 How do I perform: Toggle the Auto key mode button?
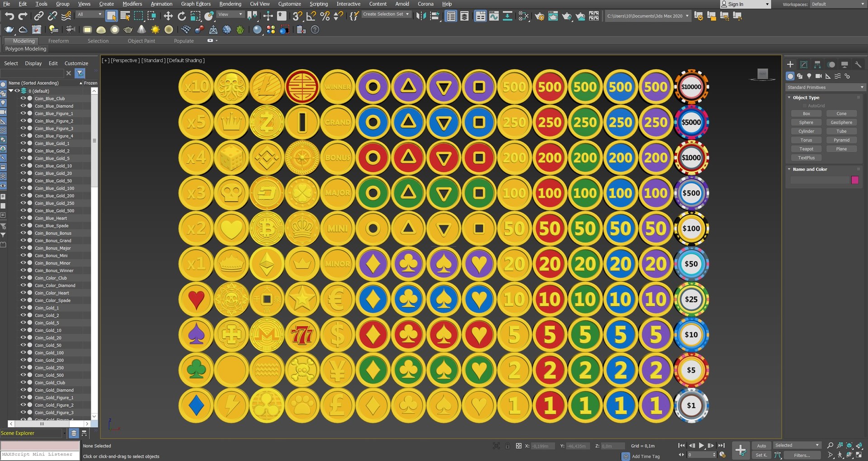tap(761, 446)
